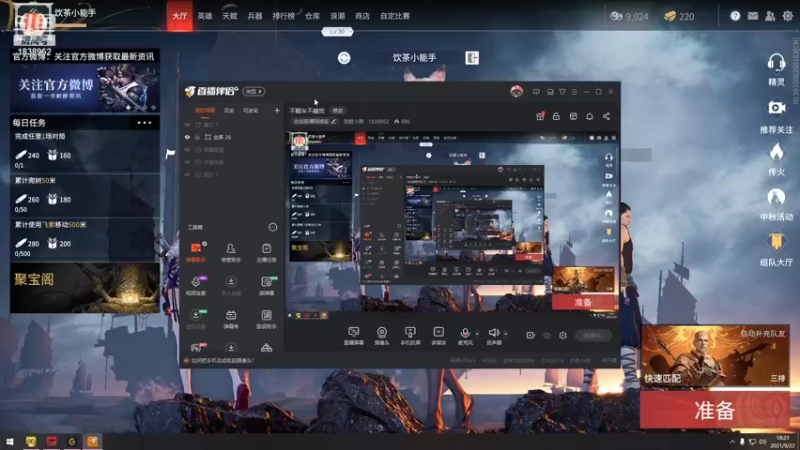The image size is (800, 450).
Task: Select 天赋 tab in game menu
Action: coord(230,16)
